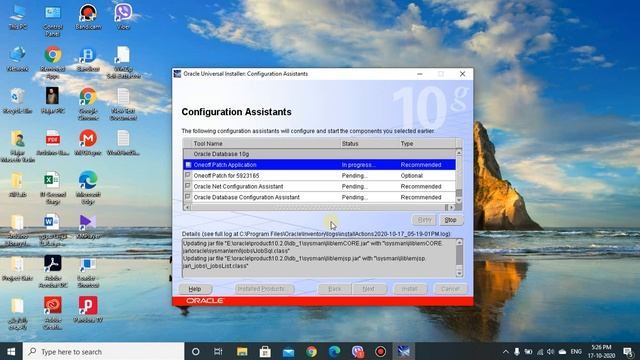This screenshot has height=360, width=640.
Task: Click the horizontal scrollbar right arrow in list
Action: pos(452,207)
